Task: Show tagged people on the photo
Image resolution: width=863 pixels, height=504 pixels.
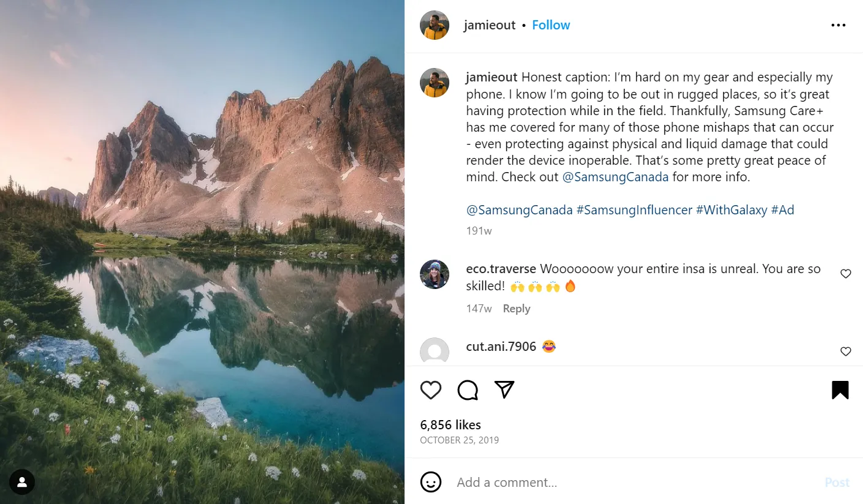Action: [22, 483]
